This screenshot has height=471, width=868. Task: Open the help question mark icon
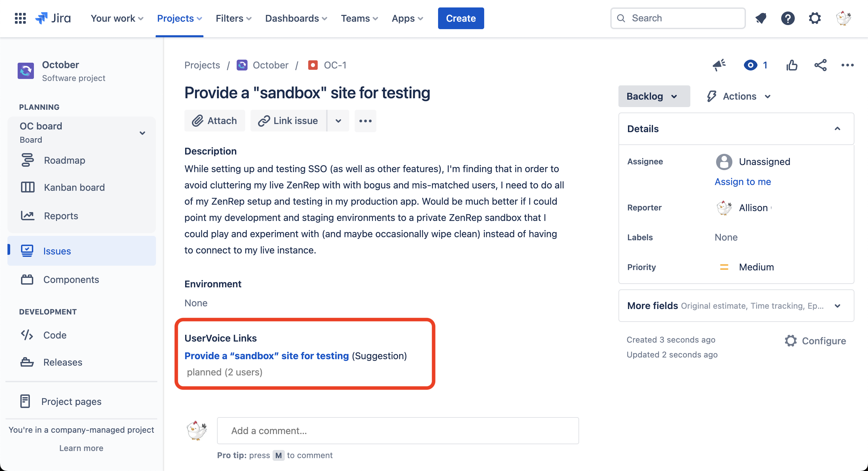788,18
